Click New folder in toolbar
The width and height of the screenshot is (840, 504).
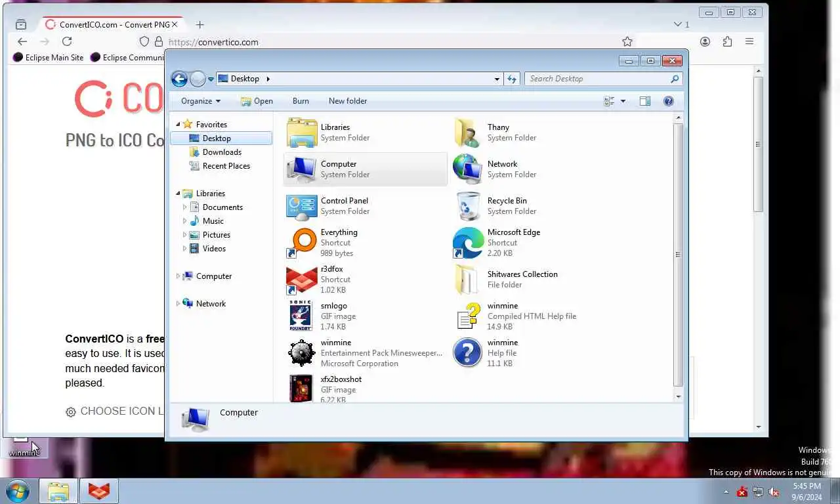click(348, 101)
